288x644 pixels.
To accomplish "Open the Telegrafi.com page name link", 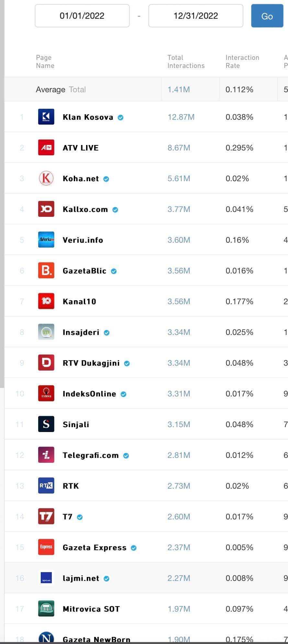I will click(91, 455).
